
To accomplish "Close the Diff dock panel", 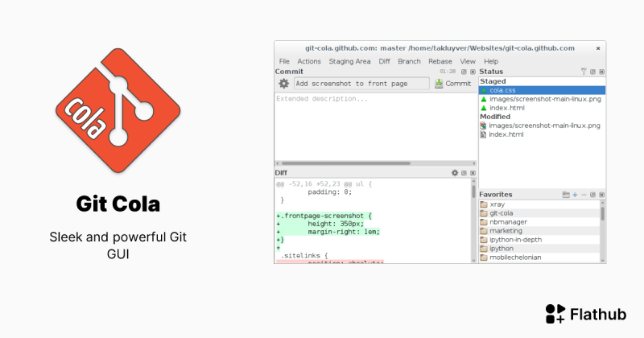I will point(473,173).
